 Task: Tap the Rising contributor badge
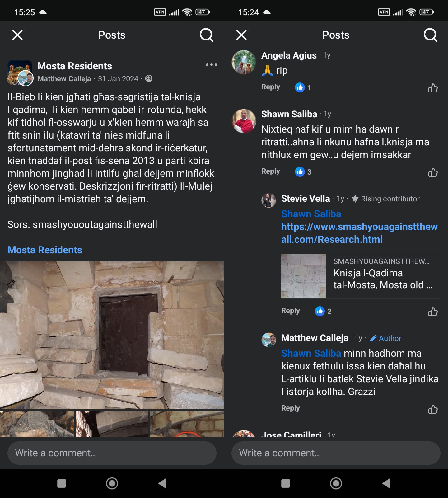point(386,199)
